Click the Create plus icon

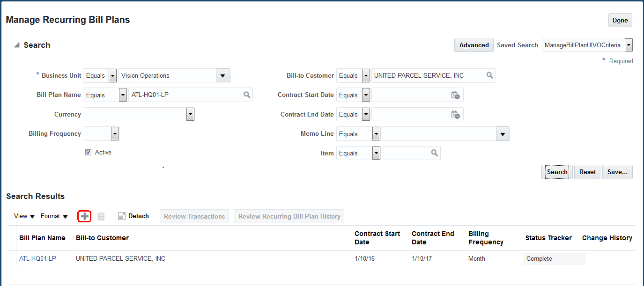point(84,216)
